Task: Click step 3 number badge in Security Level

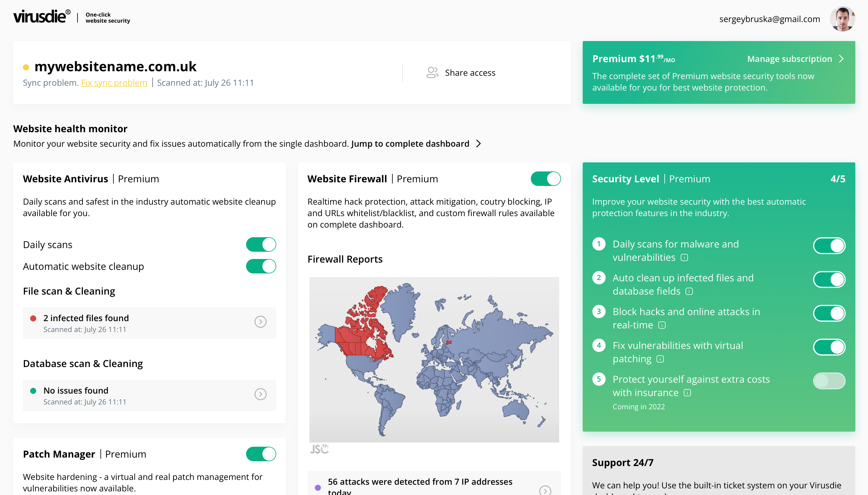Action: click(599, 311)
